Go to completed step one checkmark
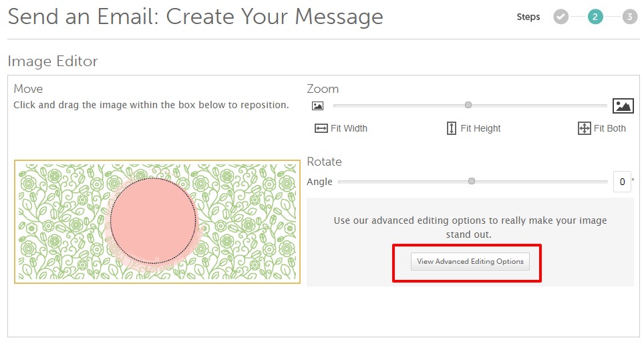644x342 pixels. pyautogui.click(x=560, y=17)
